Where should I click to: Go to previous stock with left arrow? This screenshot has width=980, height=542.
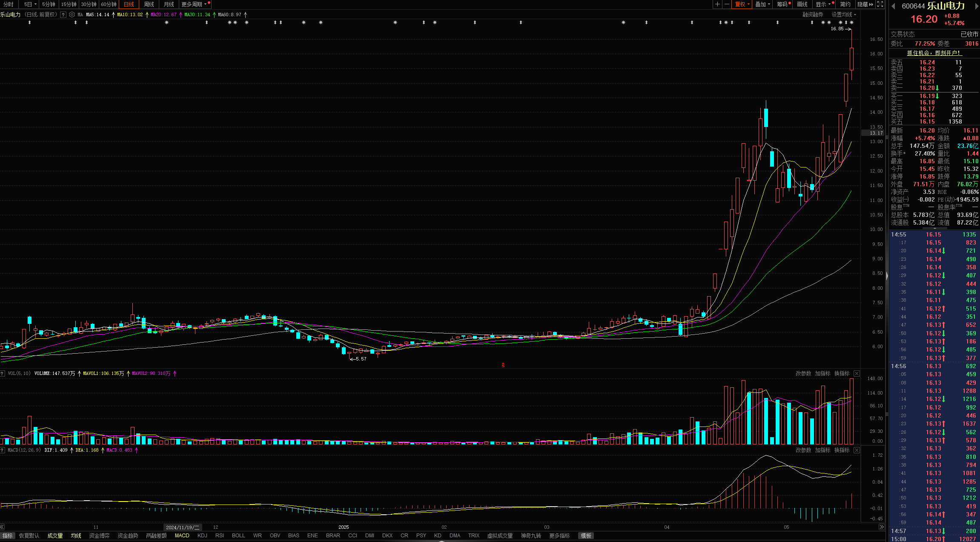click(x=893, y=6)
